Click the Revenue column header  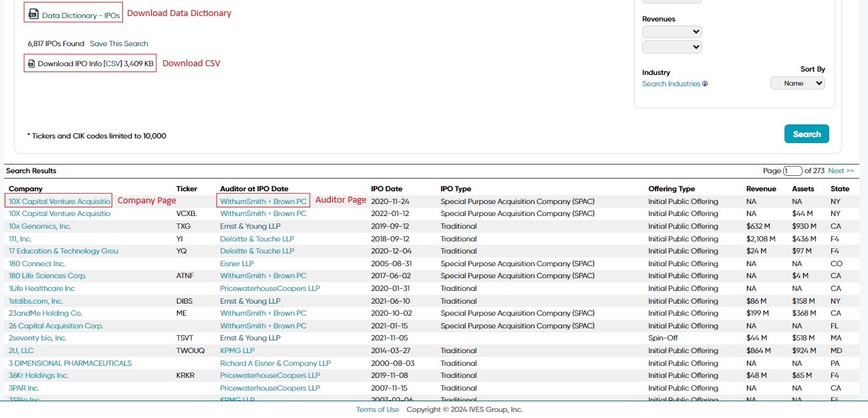[x=761, y=189]
